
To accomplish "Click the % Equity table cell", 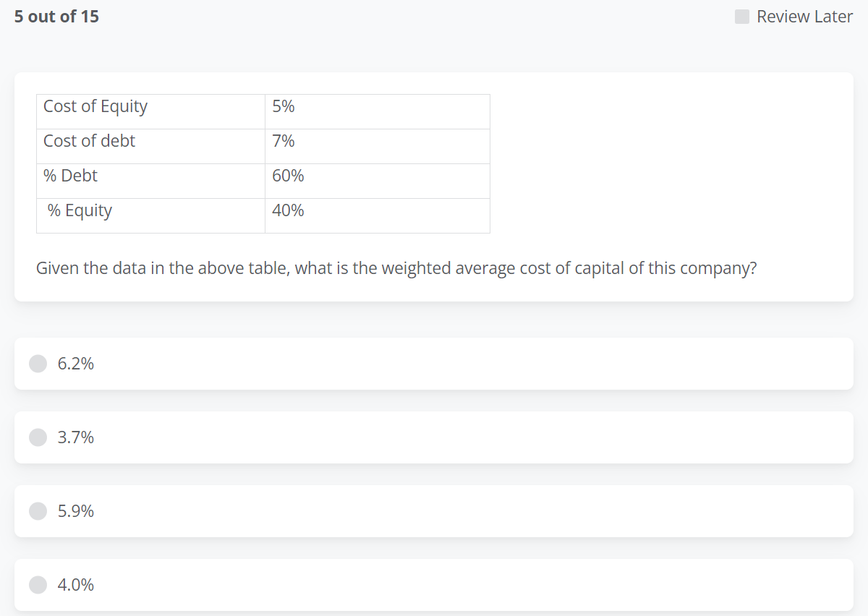I will [x=80, y=210].
